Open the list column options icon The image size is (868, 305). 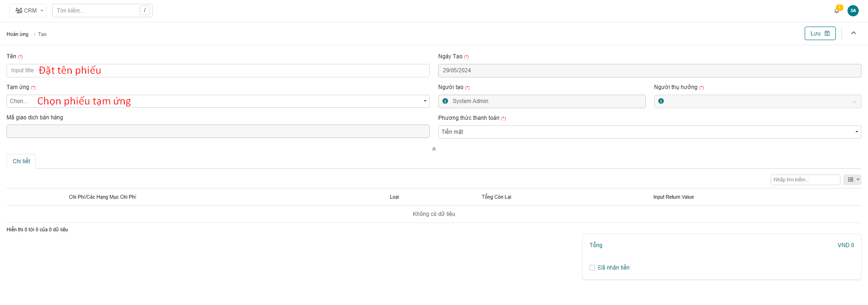(x=852, y=180)
